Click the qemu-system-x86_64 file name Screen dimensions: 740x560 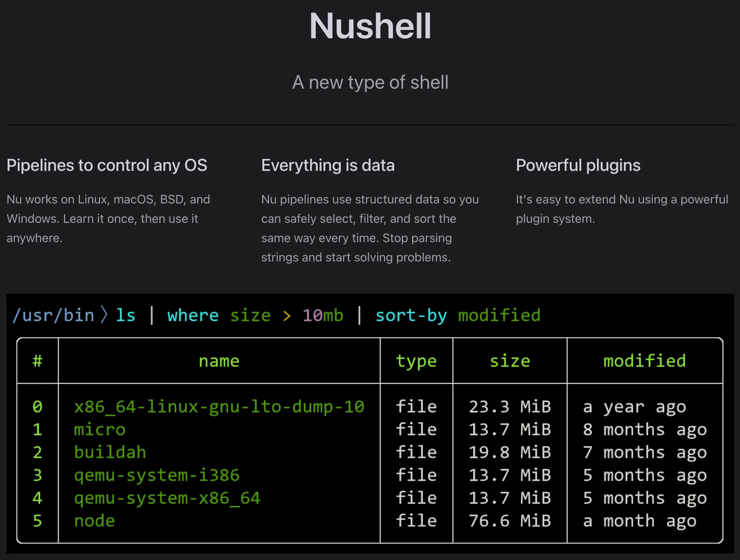167,498
